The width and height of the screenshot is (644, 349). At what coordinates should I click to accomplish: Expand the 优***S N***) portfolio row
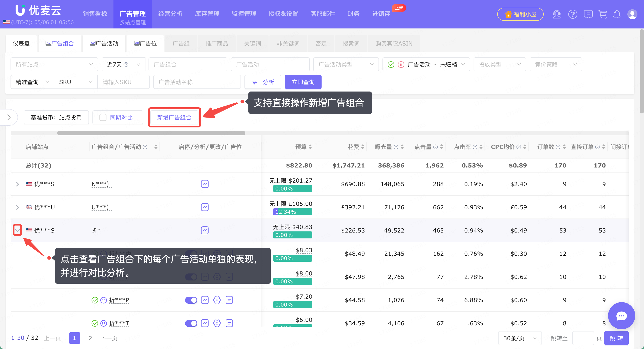click(17, 184)
